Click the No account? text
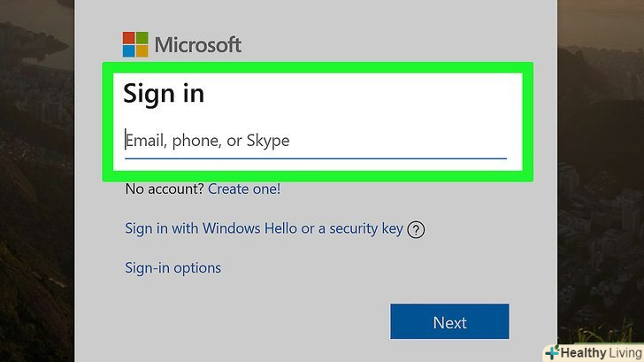 (165, 189)
